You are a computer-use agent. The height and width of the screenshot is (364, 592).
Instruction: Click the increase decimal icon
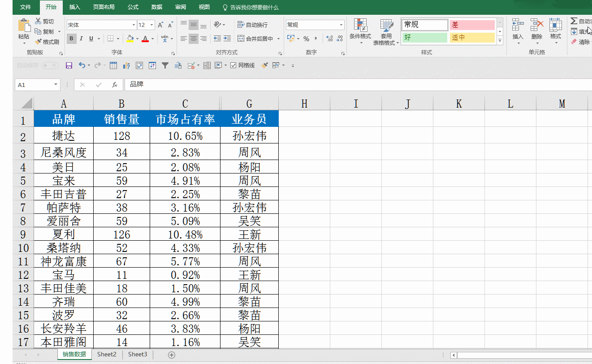tap(329, 39)
